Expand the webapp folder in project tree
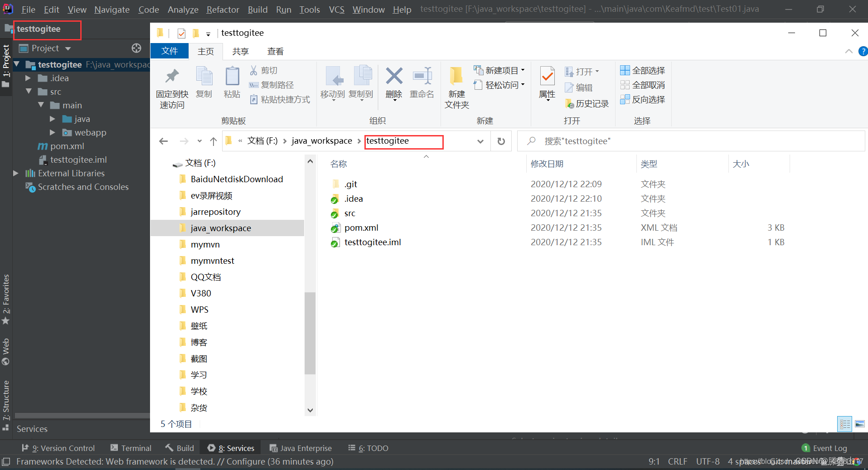 tap(53, 132)
